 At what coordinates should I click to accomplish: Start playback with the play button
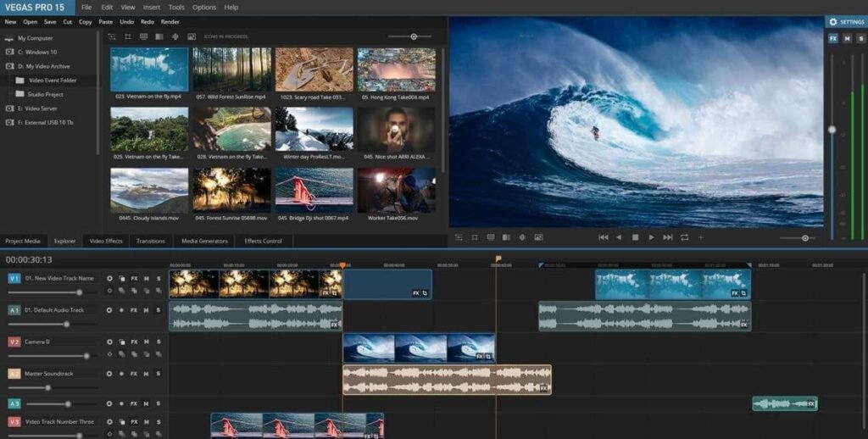point(652,237)
